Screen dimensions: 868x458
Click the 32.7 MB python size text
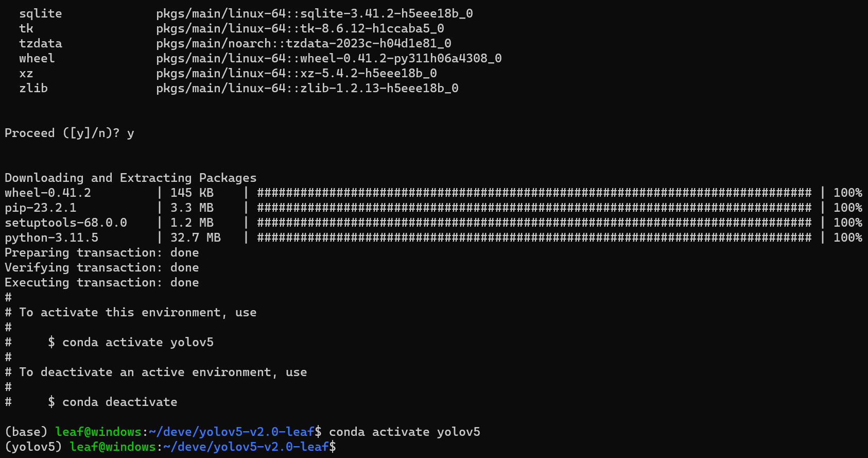click(x=196, y=238)
